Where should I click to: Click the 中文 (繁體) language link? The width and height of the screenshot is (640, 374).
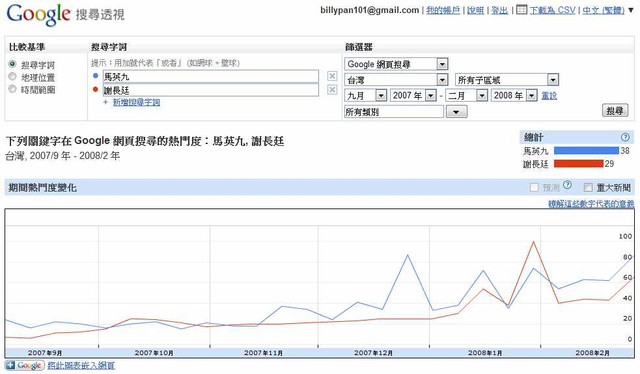pyautogui.click(x=603, y=10)
